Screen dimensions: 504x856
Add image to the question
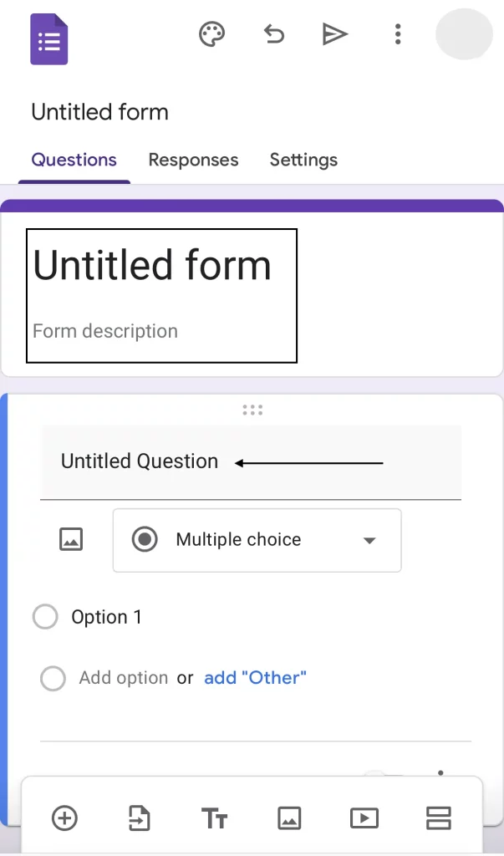(x=72, y=540)
